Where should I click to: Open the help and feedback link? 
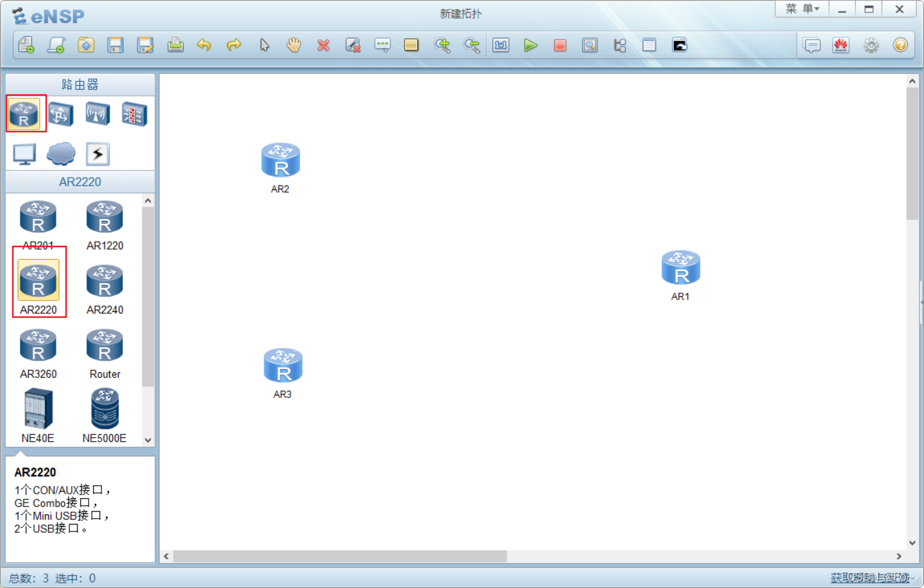[x=870, y=578]
